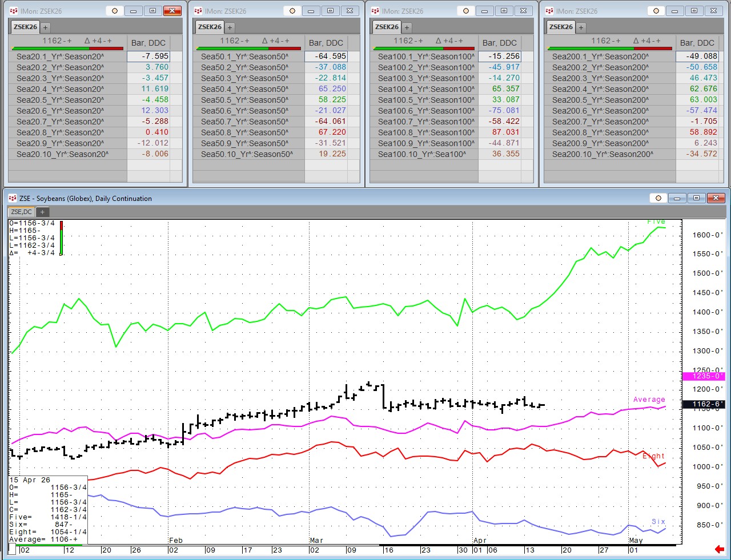This screenshot has width=731, height=560.
Task: Select the Sea20.4_Yr^:Season20^ row
Action: pyautogui.click(x=60, y=89)
